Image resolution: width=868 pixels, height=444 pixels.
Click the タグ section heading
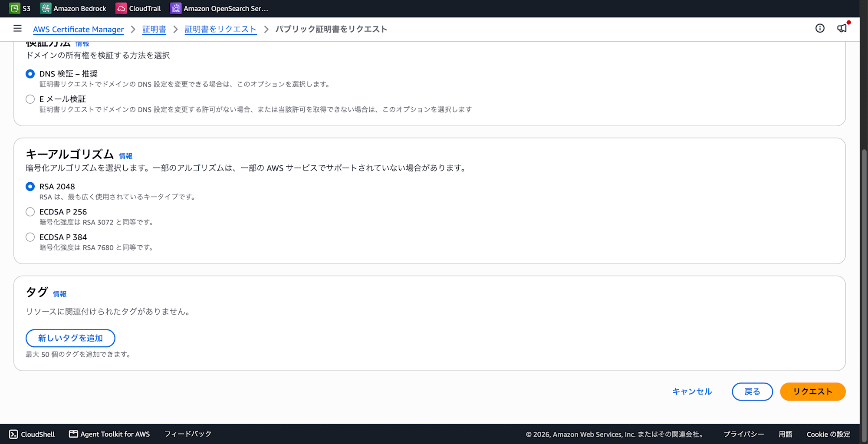(36, 292)
